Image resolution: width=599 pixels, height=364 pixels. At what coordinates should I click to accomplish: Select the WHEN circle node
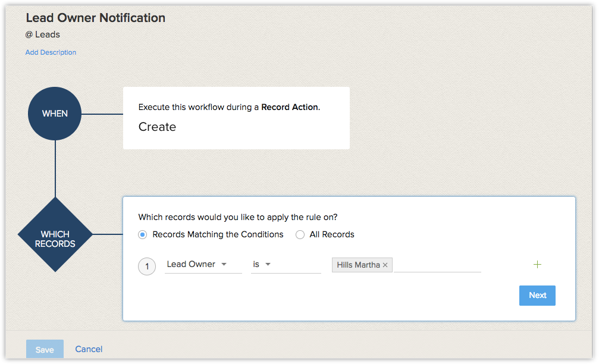click(x=55, y=114)
